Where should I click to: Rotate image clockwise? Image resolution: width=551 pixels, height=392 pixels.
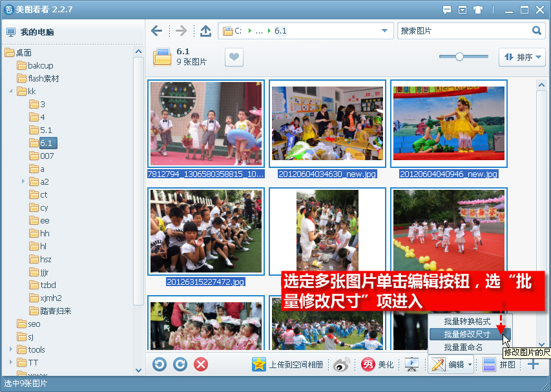click(x=180, y=364)
